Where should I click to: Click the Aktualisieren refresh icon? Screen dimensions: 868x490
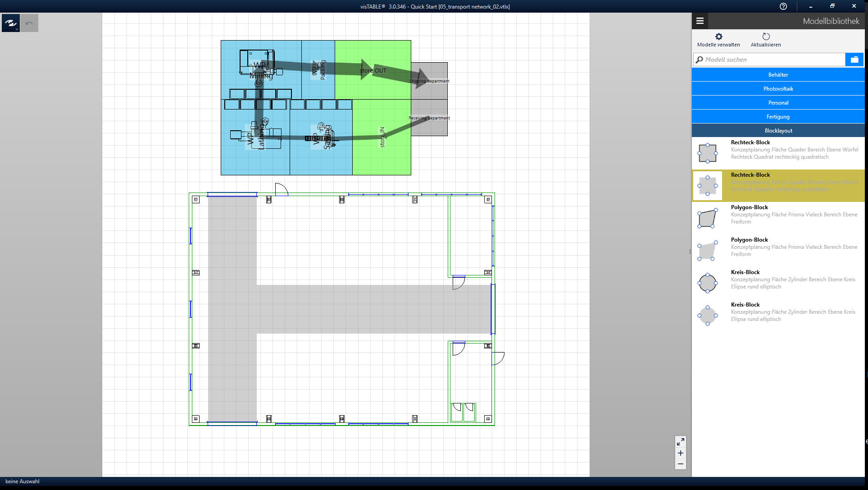click(766, 37)
